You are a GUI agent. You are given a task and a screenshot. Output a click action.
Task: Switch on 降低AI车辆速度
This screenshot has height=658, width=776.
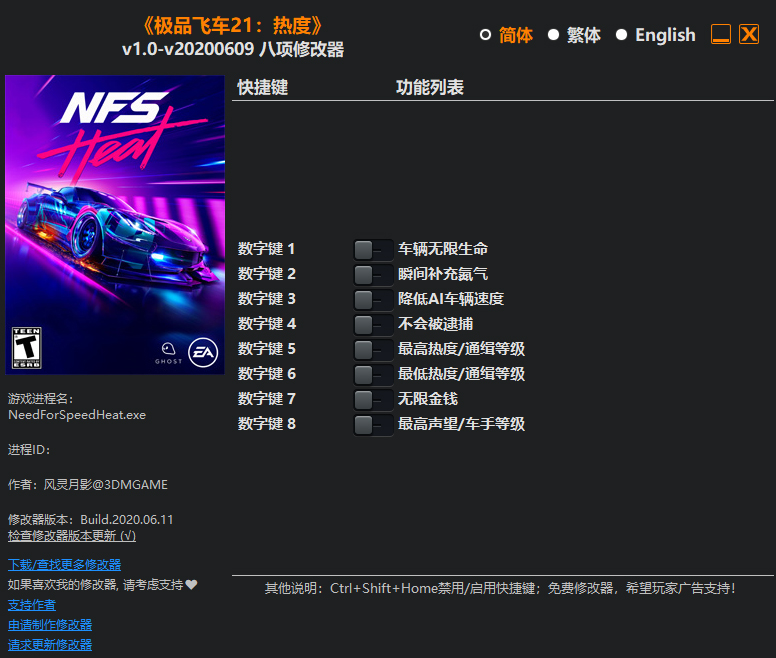click(x=373, y=300)
